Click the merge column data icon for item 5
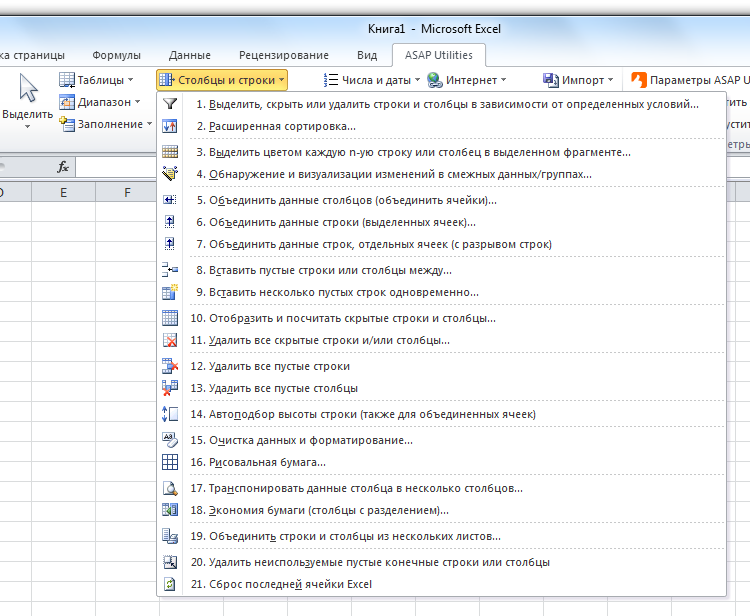This screenshot has height=616, width=750. tap(170, 200)
